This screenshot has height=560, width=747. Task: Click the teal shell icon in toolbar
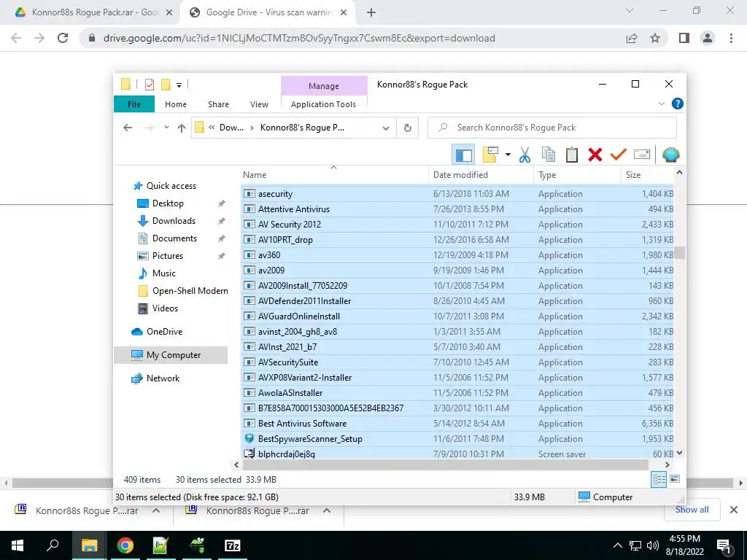pos(671,155)
